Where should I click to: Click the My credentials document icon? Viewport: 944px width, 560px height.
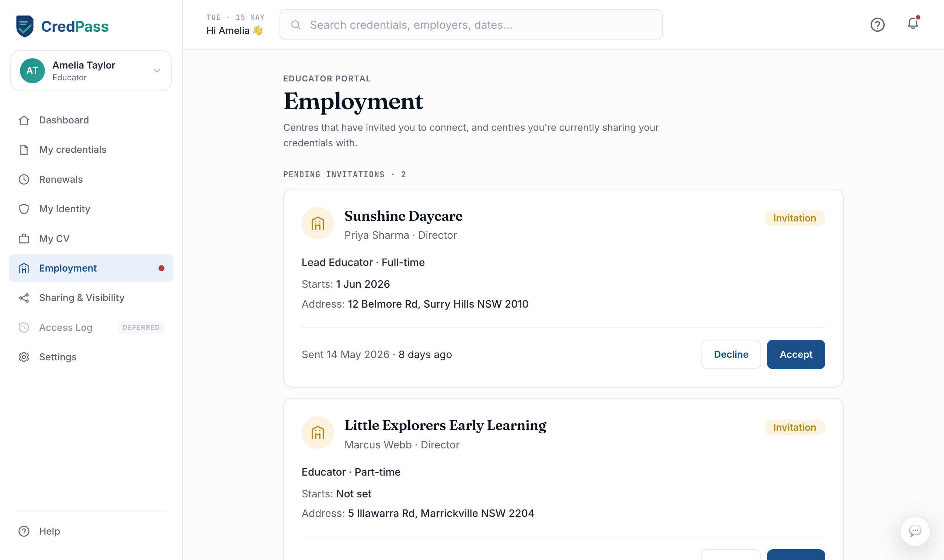(24, 150)
